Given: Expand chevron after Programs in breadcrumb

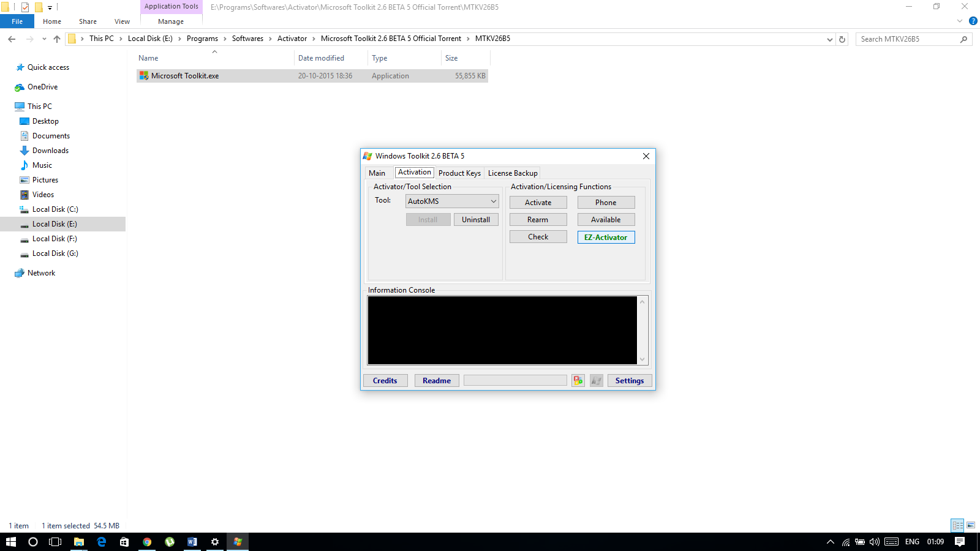Looking at the screenshot, I should click(225, 39).
